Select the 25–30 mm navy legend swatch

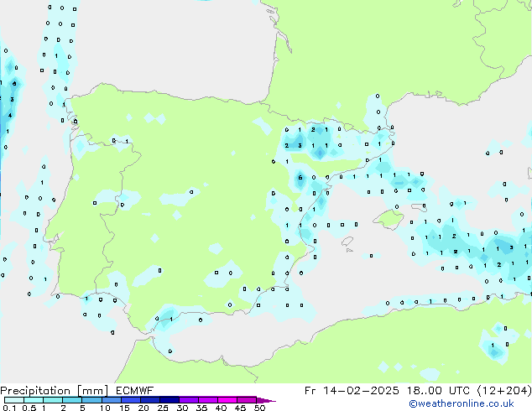point(170,400)
